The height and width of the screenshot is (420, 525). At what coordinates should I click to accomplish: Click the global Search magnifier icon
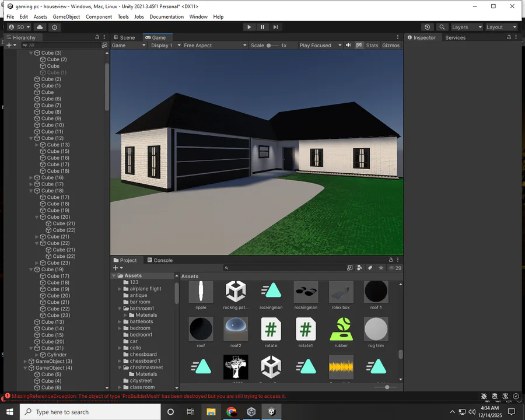(442, 27)
